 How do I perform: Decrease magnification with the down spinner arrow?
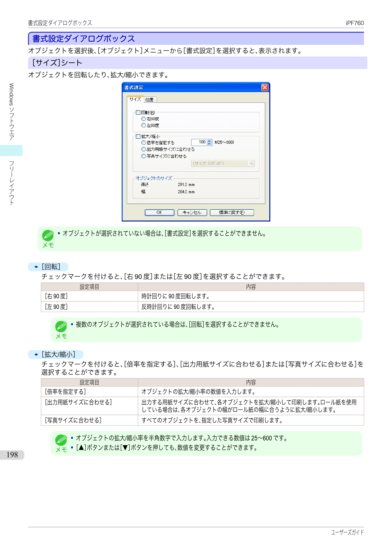209,144
